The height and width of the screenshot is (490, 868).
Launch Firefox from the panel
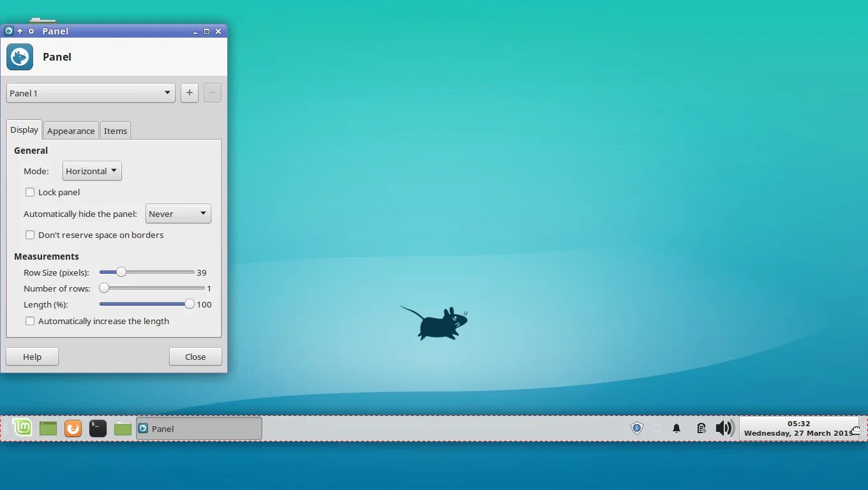[x=73, y=428]
